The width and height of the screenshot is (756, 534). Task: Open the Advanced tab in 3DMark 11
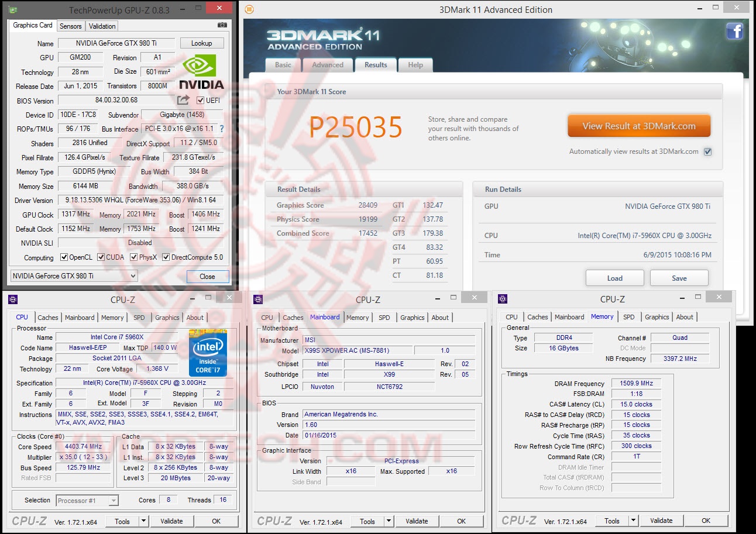coord(328,65)
